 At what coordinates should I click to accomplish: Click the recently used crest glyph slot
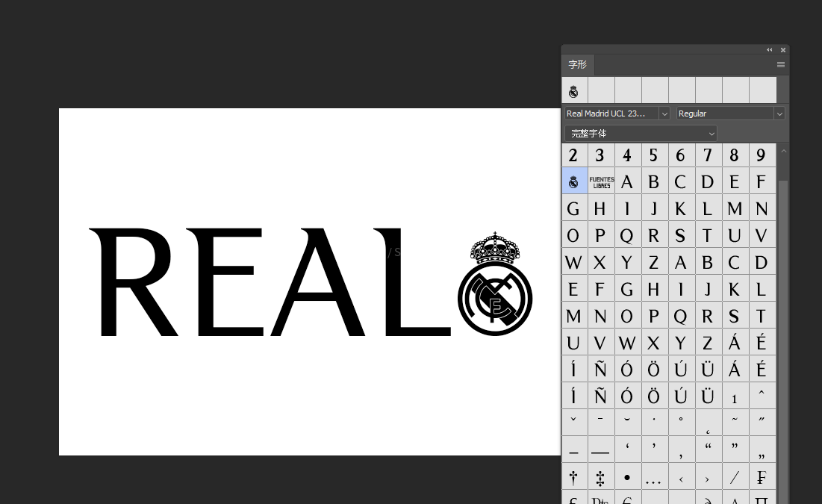(573, 90)
